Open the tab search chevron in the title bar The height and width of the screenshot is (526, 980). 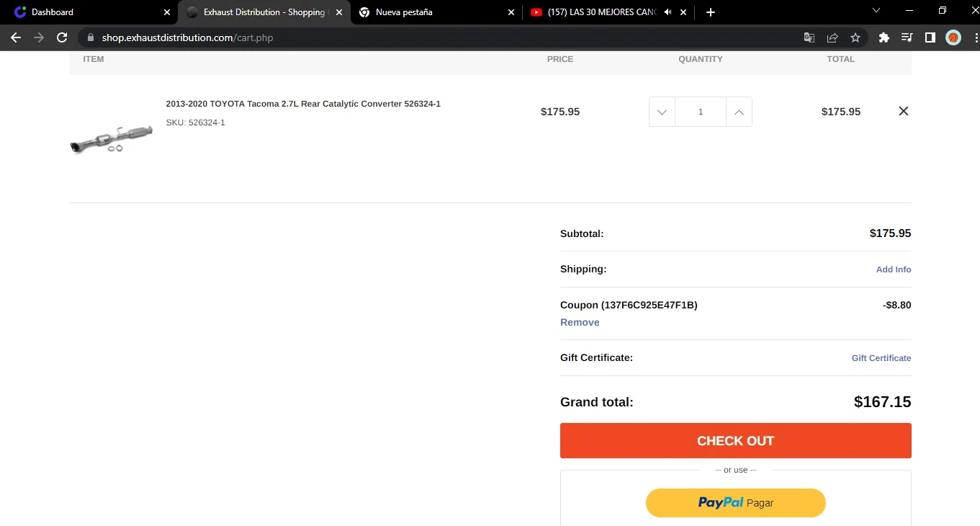pyautogui.click(x=876, y=11)
